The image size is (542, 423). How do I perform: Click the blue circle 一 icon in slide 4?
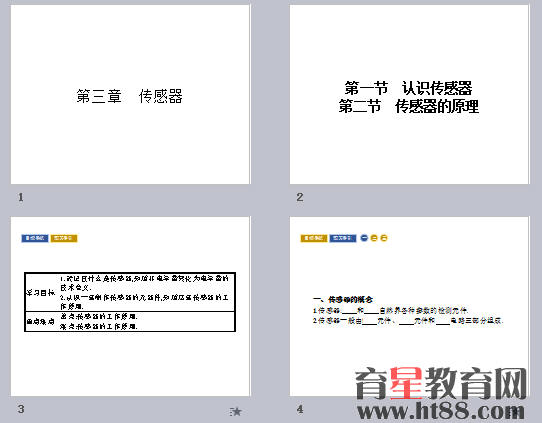(364, 238)
